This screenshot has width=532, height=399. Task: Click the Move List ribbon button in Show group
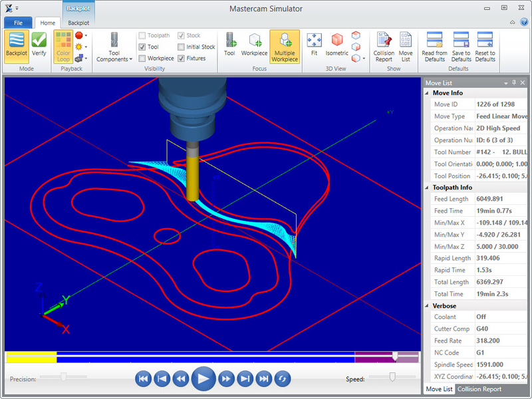coord(406,47)
